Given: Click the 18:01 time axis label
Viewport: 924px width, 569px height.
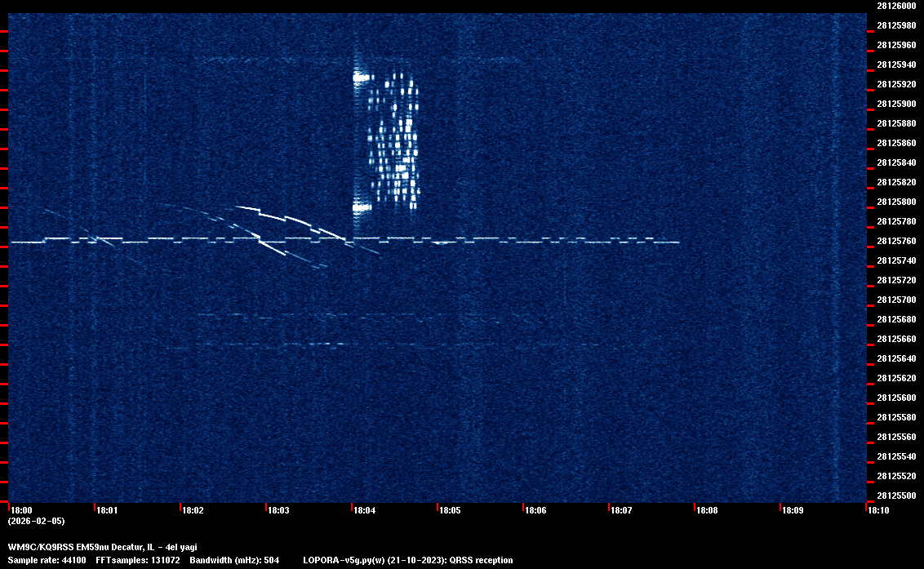Looking at the screenshot, I should [107, 510].
